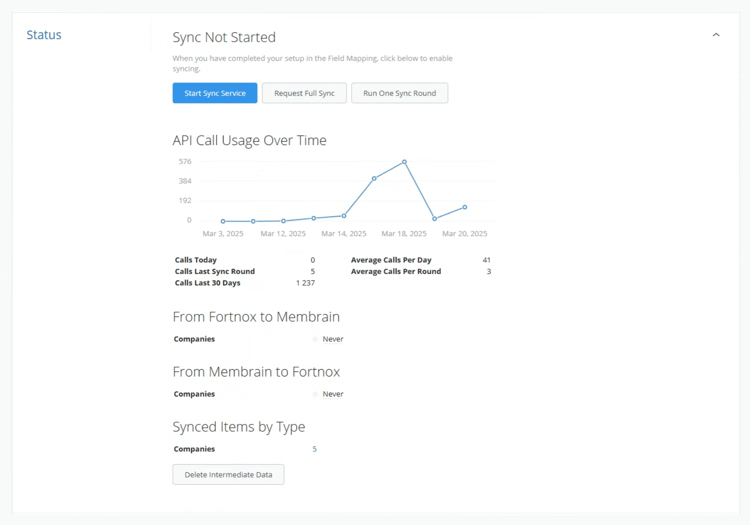Click the Calls Last 30 Days value 1 237

[305, 283]
